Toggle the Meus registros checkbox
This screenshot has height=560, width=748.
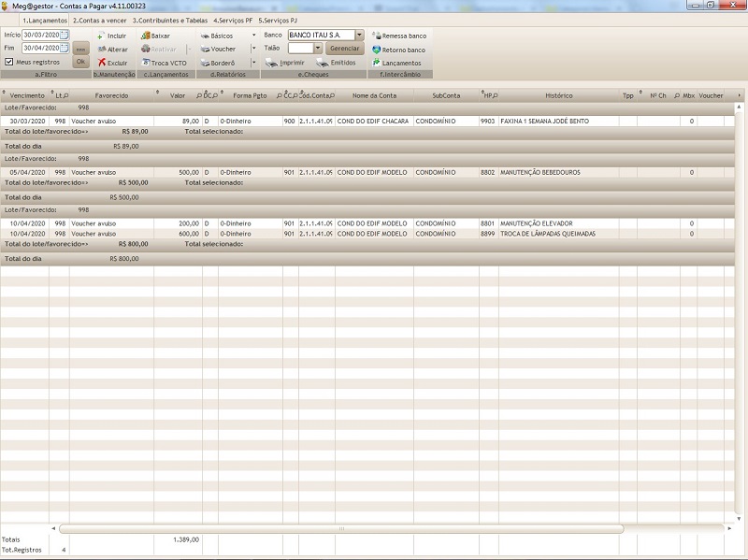click(x=9, y=62)
